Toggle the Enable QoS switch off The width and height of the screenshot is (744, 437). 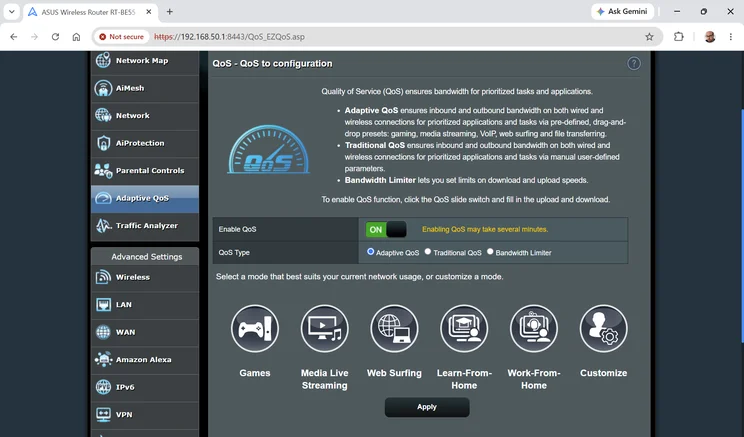coord(386,230)
